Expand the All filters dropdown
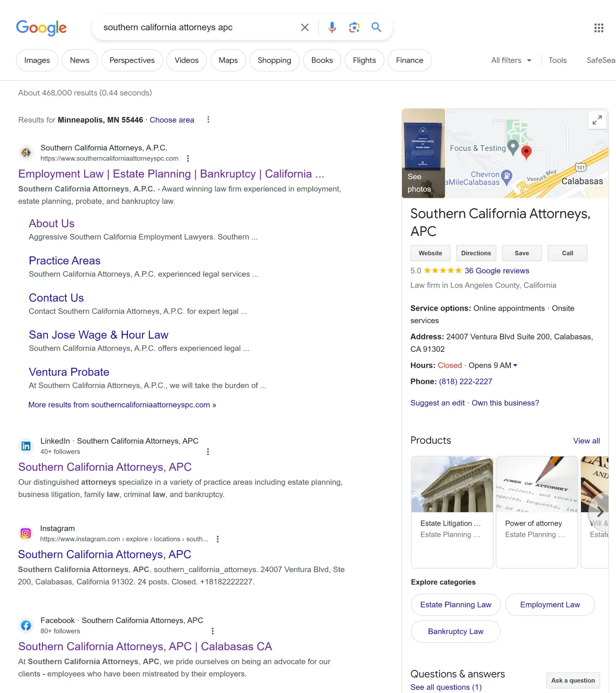 [511, 60]
